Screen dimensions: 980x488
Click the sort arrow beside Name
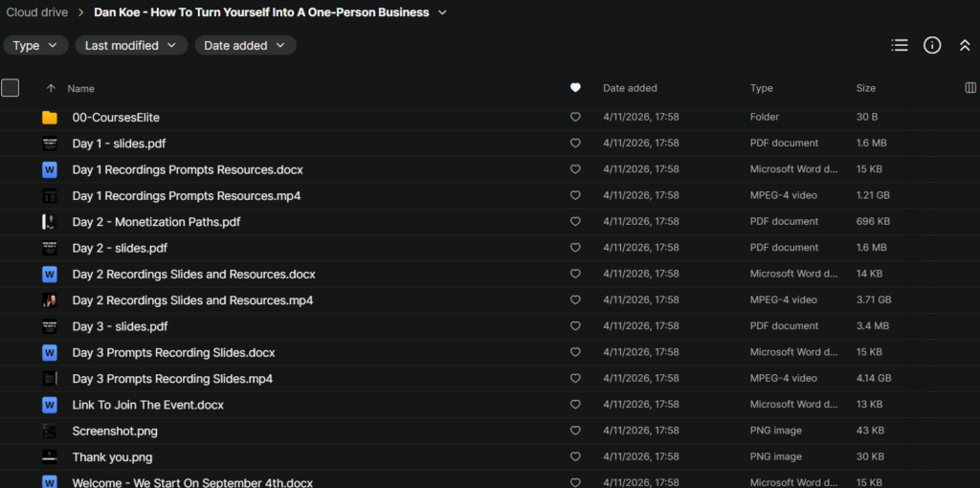(51, 88)
